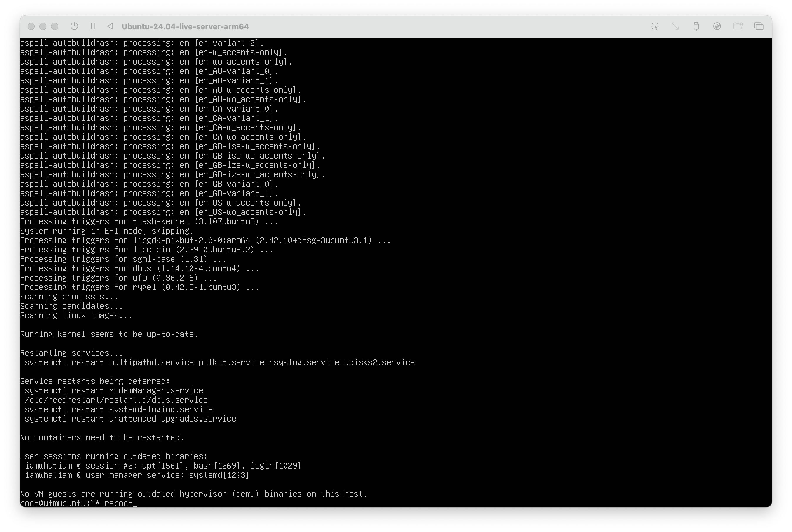Click 'System running in EFI mode, skipping' line
The height and width of the screenshot is (532, 792).
point(107,231)
